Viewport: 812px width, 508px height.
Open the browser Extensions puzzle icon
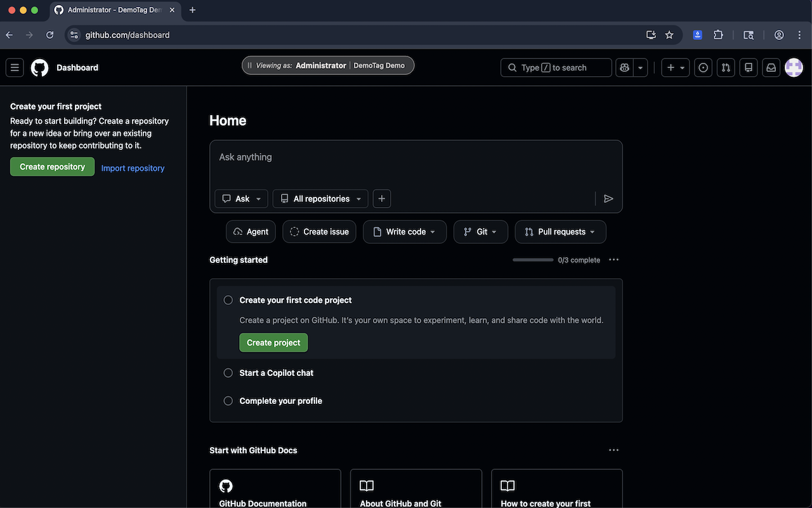pyautogui.click(x=718, y=35)
